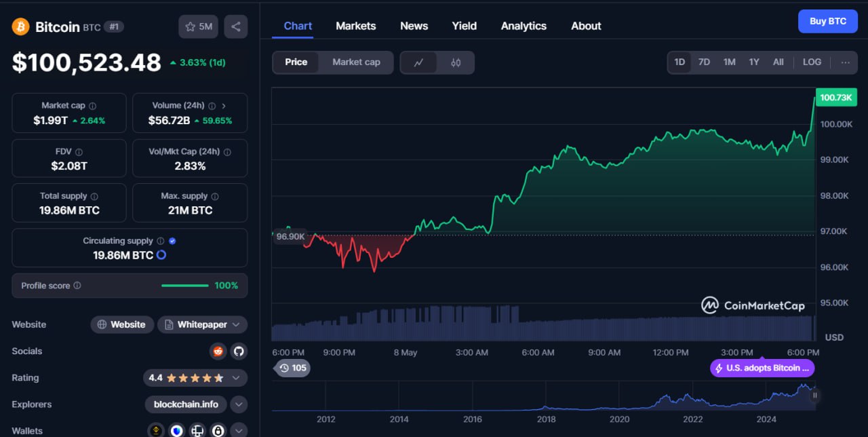This screenshot has height=437, width=868.
Task: Click the volume bars under the chart
Action: [542, 324]
